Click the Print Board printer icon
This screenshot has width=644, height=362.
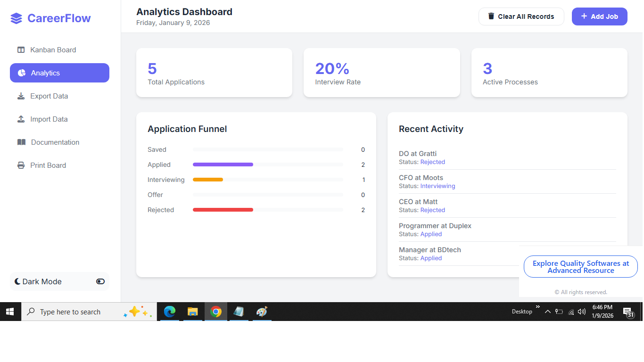point(21,165)
